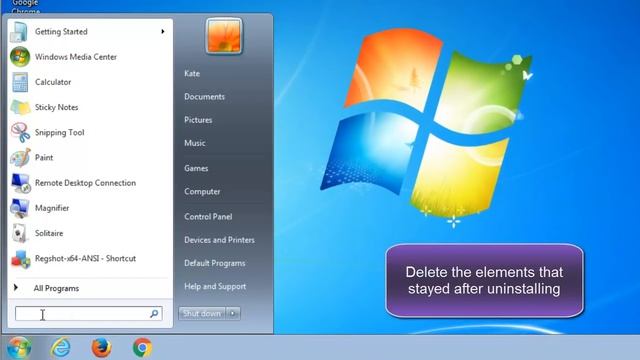Launch the Magnifier icon
640x360 pixels.
click(20, 208)
